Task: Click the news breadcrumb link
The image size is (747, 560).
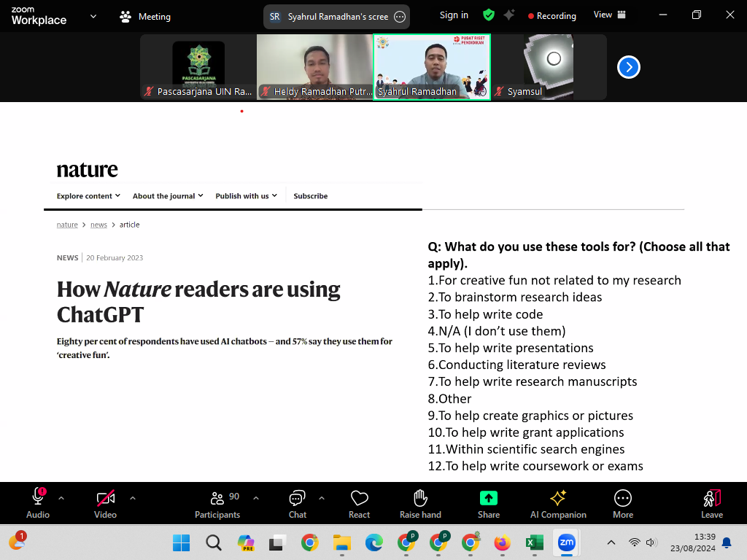Action: point(98,225)
